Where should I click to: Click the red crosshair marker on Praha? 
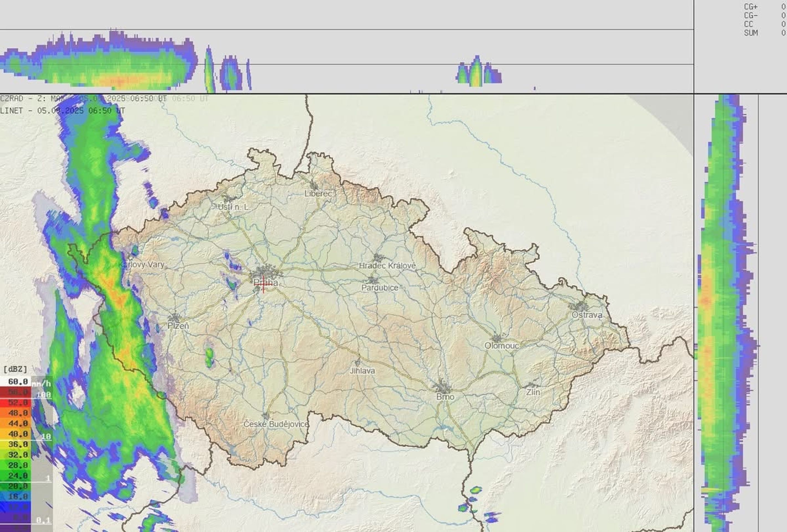(x=263, y=284)
